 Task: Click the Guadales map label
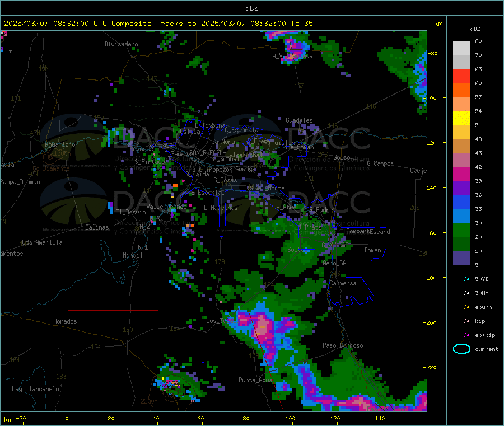[x=299, y=120]
